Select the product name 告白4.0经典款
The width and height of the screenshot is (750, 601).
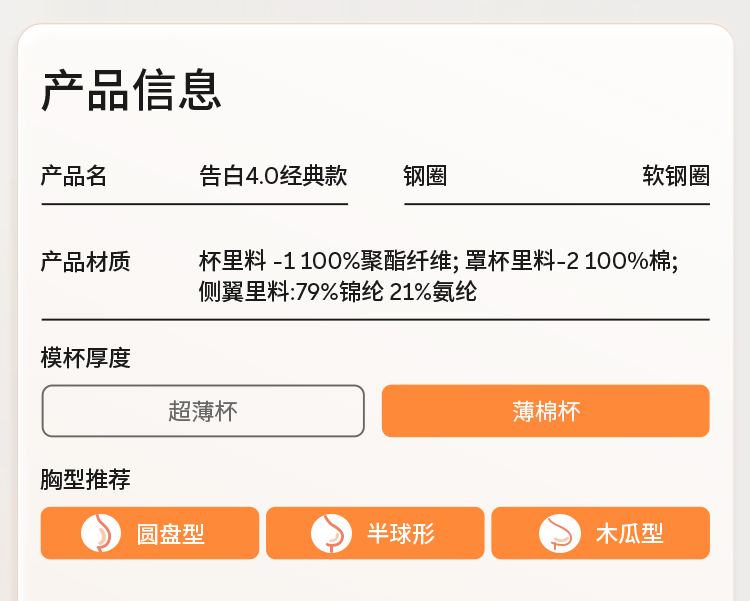pyautogui.click(x=273, y=176)
